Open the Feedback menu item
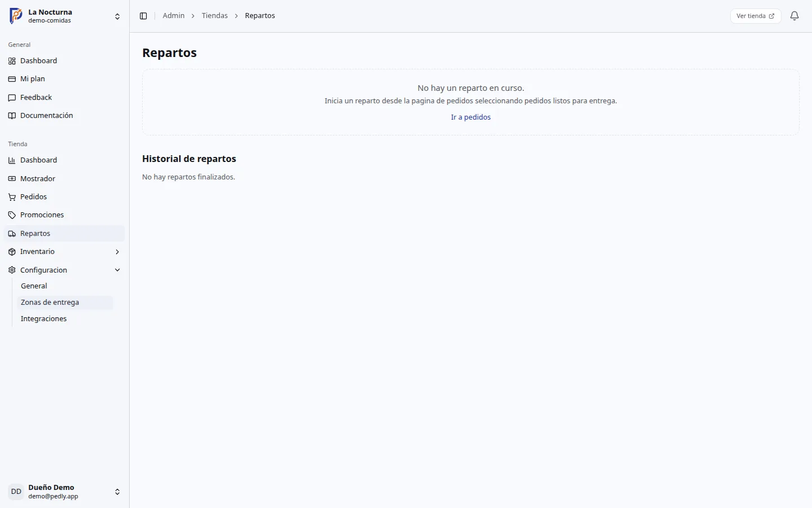This screenshot has height=508, width=812. point(64,98)
